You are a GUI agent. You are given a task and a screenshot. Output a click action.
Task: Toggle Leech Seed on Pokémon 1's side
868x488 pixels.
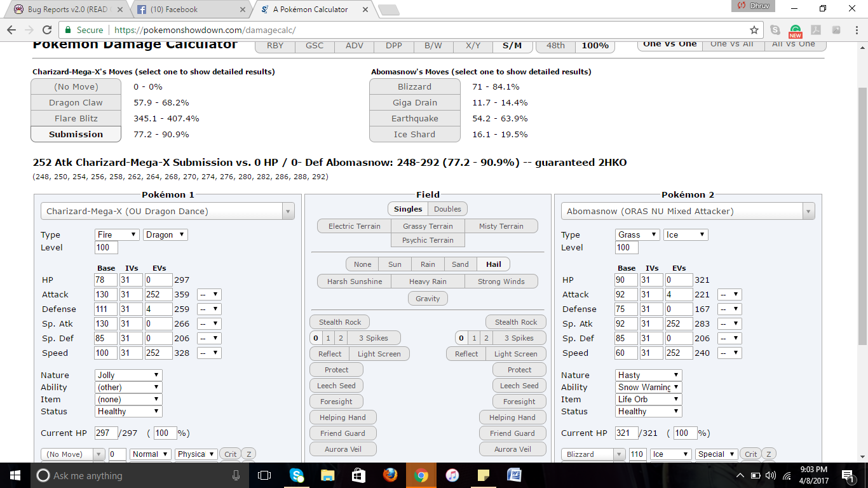click(x=336, y=386)
